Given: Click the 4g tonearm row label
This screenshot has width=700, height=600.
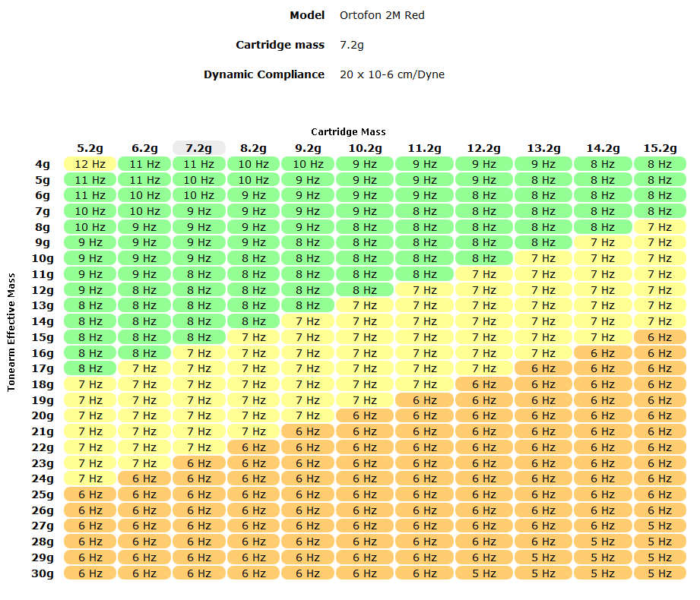Looking at the screenshot, I should pyautogui.click(x=43, y=164).
